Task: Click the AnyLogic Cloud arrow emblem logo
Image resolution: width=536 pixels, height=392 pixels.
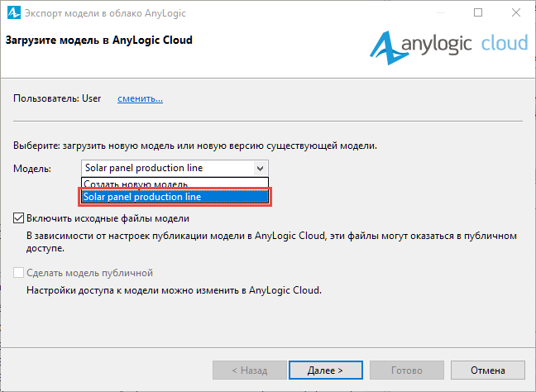Action: coord(385,48)
